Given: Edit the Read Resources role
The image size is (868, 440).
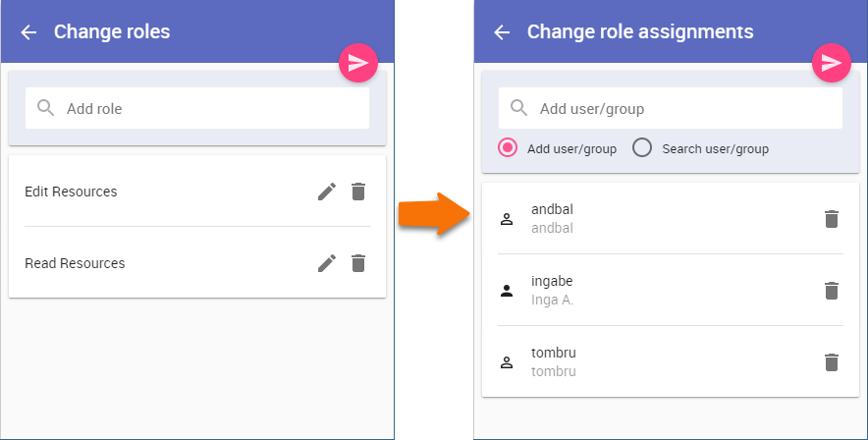Looking at the screenshot, I should pos(327,263).
